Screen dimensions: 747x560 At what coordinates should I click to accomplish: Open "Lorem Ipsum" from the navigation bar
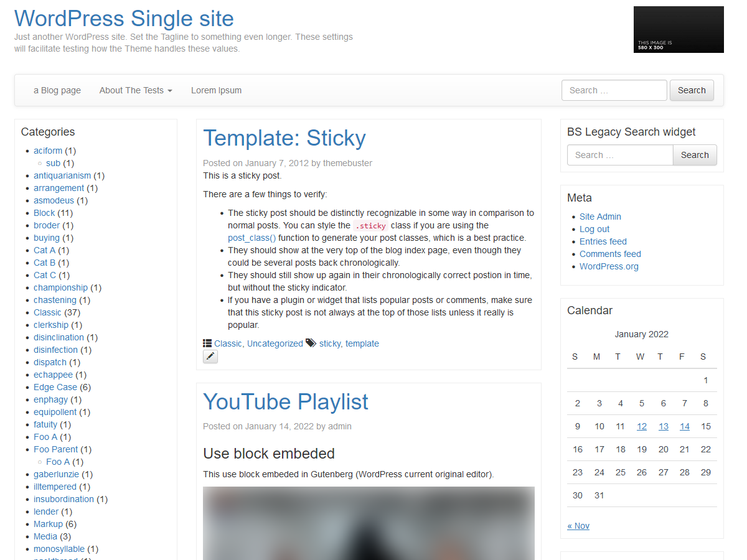(216, 90)
